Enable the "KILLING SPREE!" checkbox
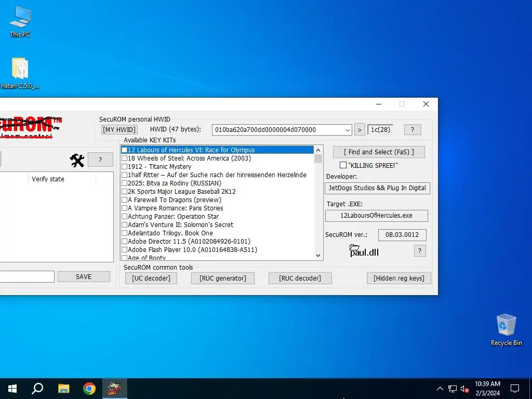This screenshot has height=399, width=532. point(343,165)
